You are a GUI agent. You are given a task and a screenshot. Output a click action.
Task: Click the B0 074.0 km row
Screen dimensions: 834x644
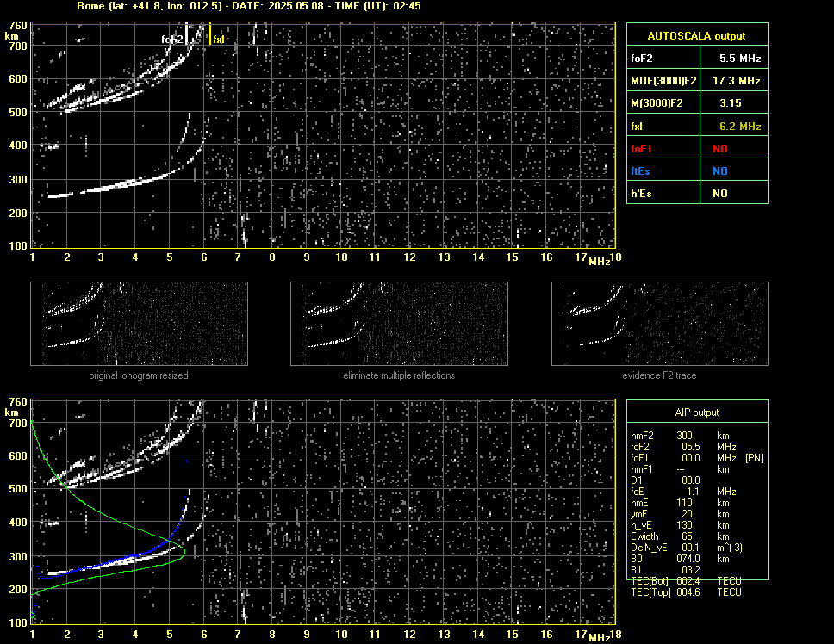pyautogui.click(x=680, y=559)
